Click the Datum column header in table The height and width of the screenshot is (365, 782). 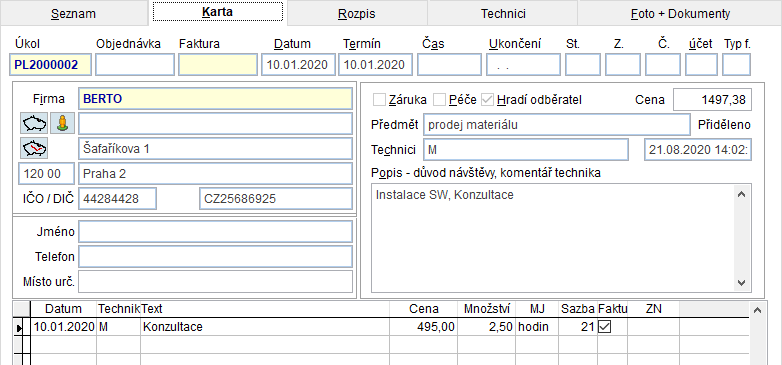pos(63,309)
